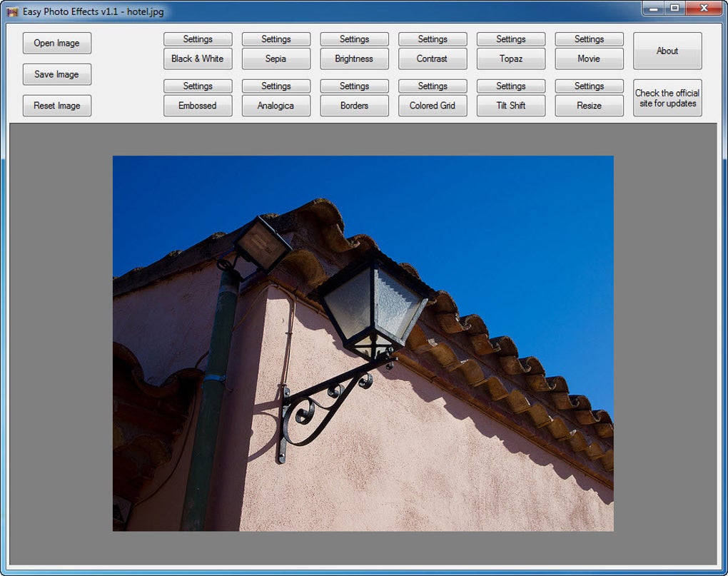Save the image with Save Image
The image size is (728, 576).
pyautogui.click(x=56, y=74)
